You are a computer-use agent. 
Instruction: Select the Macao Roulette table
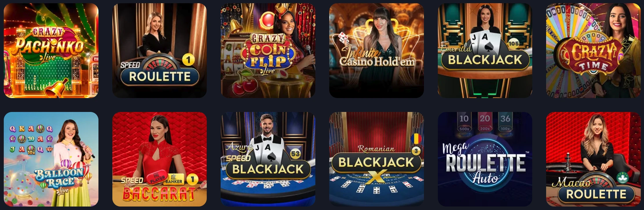[x=593, y=159]
